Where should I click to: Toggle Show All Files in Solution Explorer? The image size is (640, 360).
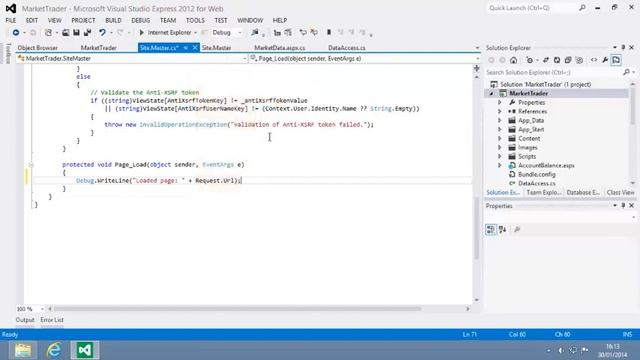click(579, 60)
